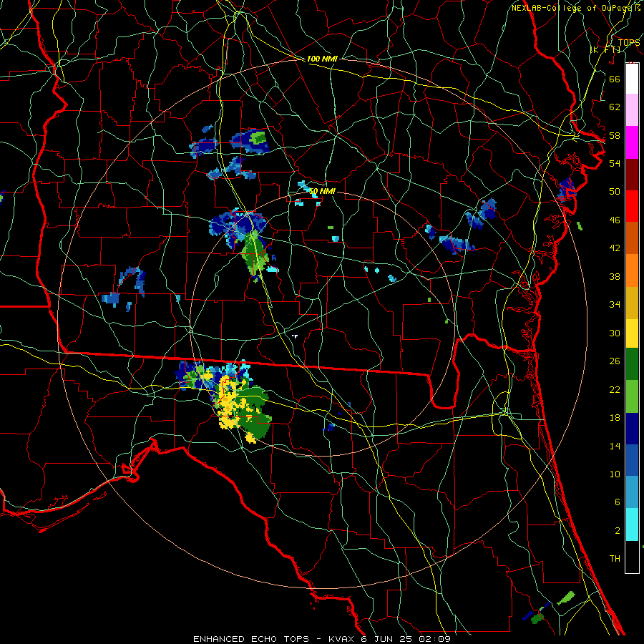Viewport: 644px width, 644px height.
Task: Click the legend value "62"
Action: tap(615, 107)
